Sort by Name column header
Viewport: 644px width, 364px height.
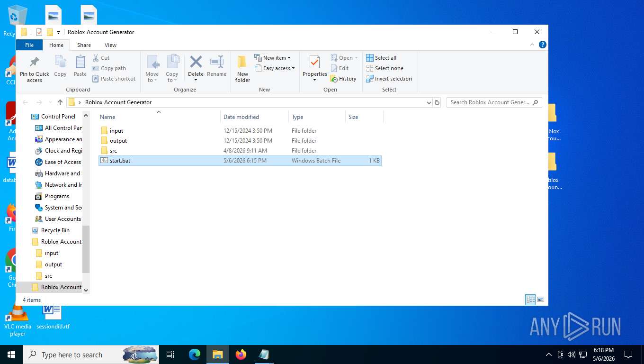(159, 117)
